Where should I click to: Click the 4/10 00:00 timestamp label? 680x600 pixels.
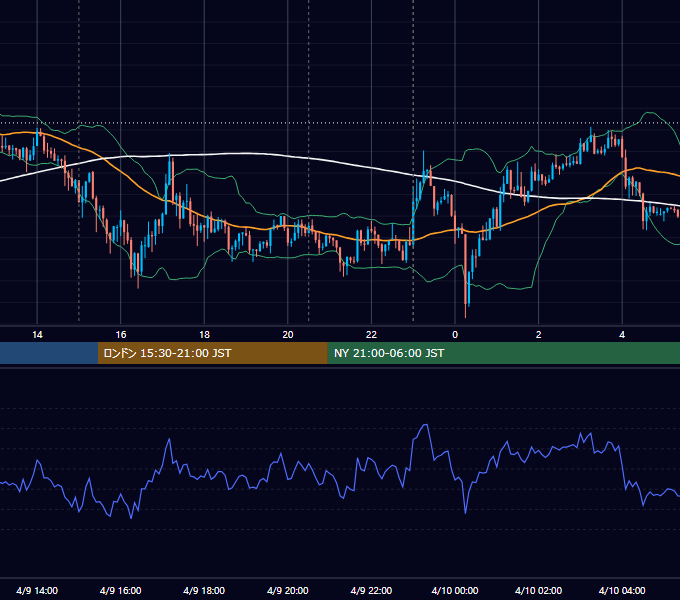(455, 590)
